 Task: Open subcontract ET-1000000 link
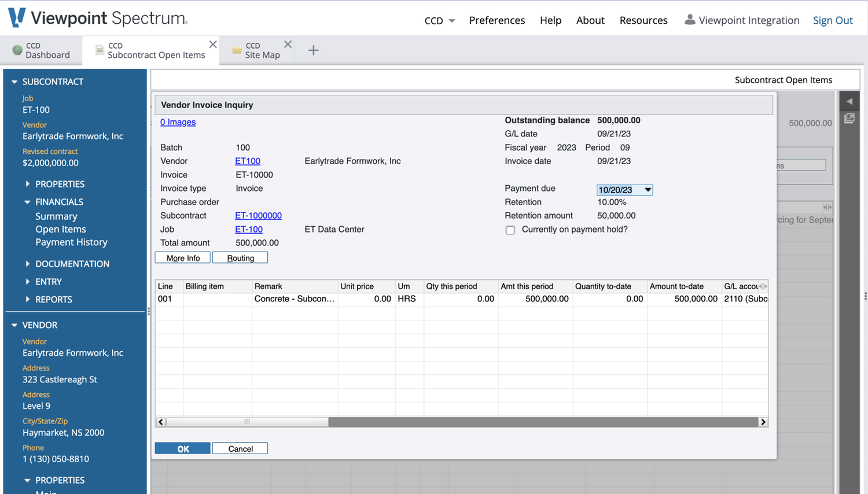click(x=258, y=215)
